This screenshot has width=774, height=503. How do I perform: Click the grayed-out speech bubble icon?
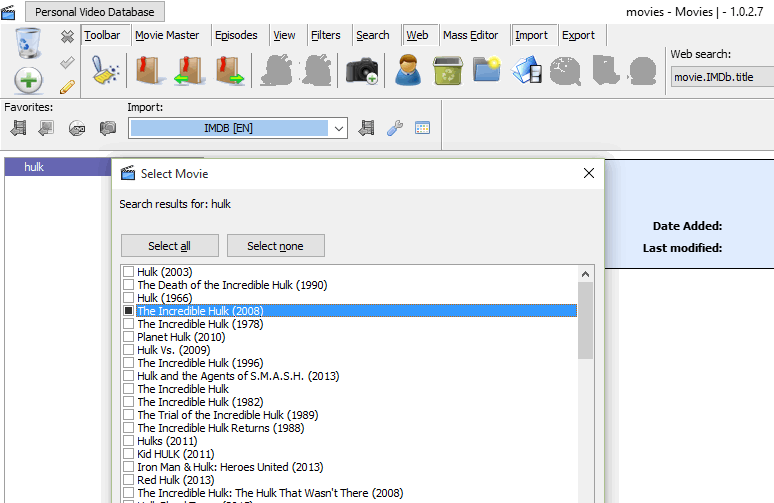(x=566, y=71)
